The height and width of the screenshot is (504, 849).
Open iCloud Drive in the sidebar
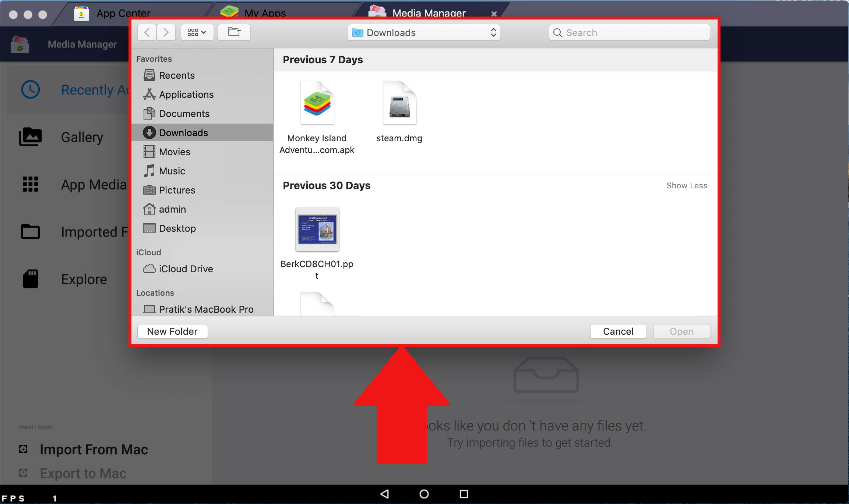coord(186,269)
